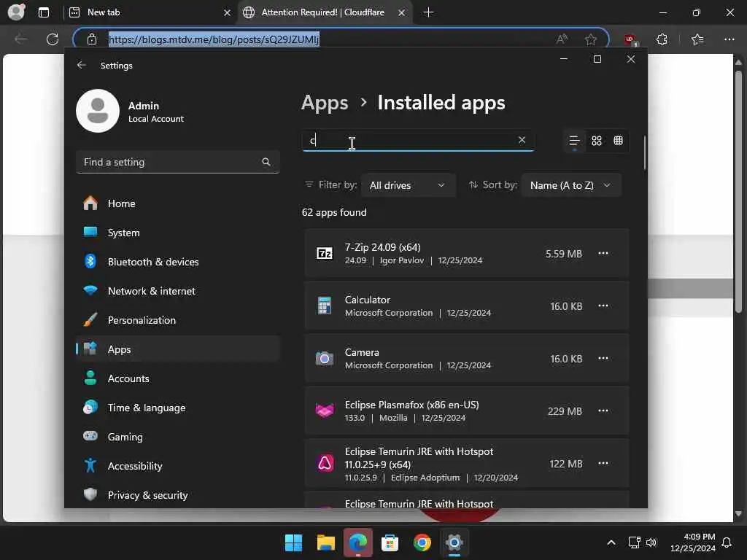Open Edge profile avatar

coord(16,12)
